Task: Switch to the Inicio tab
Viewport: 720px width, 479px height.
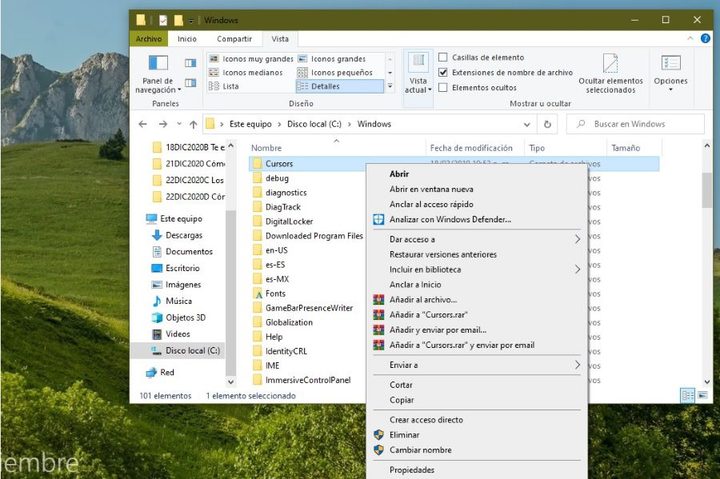Action: coord(187,39)
